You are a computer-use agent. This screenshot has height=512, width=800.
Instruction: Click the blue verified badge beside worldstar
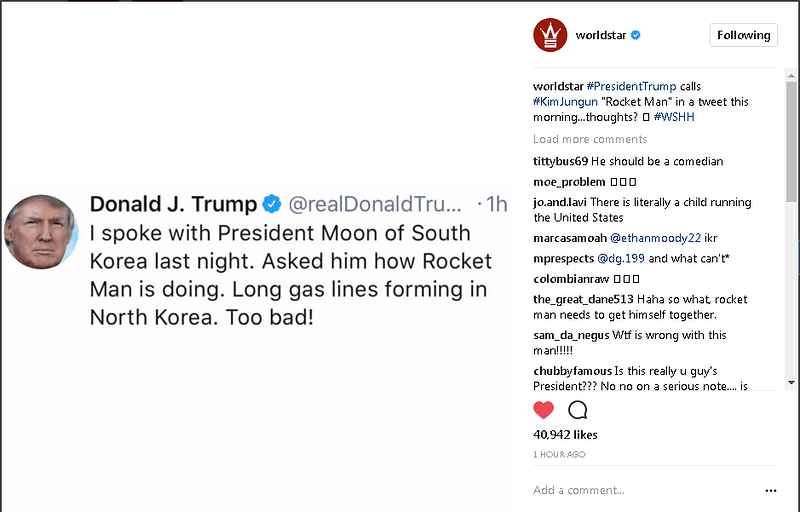pyautogui.click(x=635, y=35)
